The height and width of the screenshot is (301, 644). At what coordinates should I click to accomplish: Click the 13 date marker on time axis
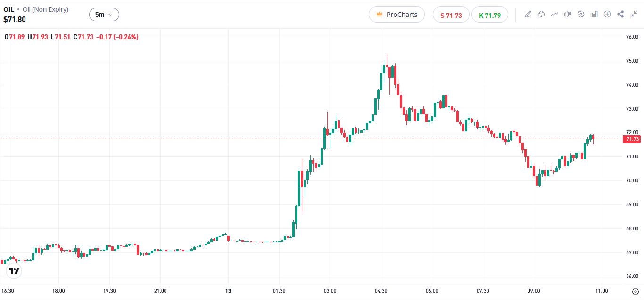pyautogui.click(x=228, y=291)
